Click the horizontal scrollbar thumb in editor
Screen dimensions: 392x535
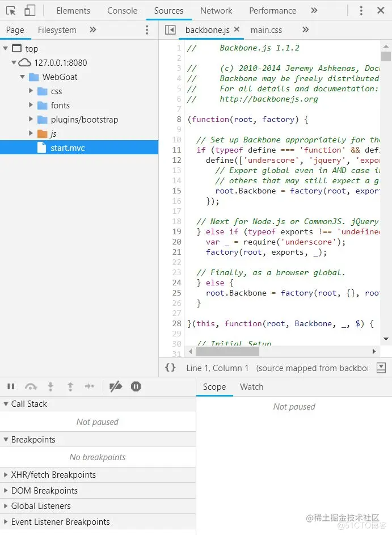pyautogui.click(x=227, y=351)
